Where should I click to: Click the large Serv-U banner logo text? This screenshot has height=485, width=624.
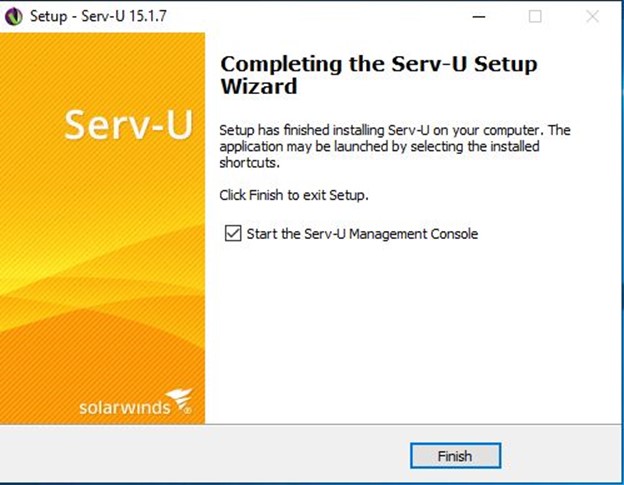(x=129, y=125)
